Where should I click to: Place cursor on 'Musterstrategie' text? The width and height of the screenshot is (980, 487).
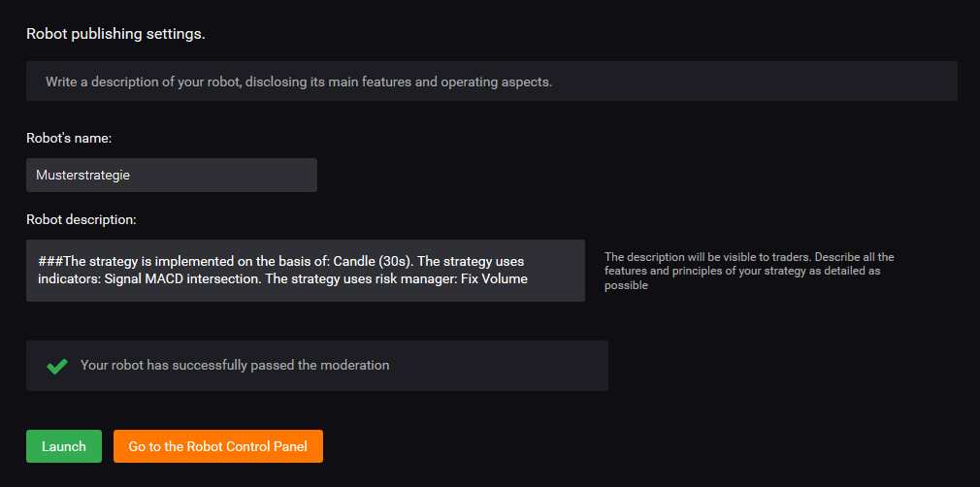pyautogui.click(x=82, y=176)
